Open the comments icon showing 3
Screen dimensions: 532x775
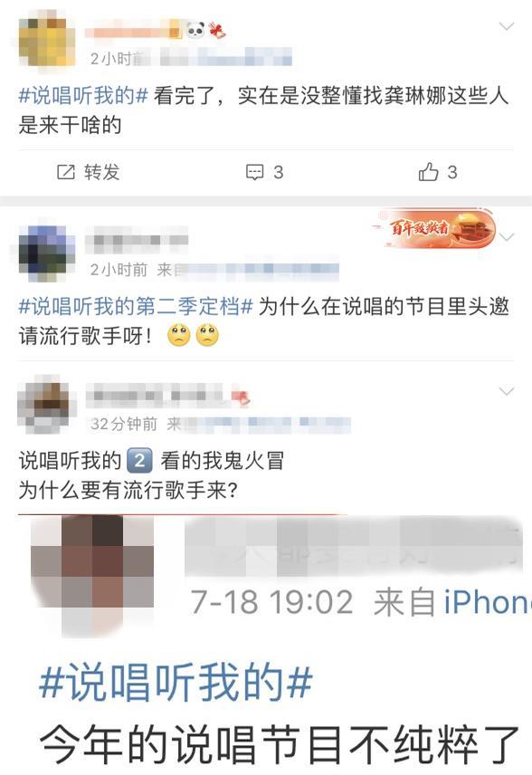tap(254, 173)
